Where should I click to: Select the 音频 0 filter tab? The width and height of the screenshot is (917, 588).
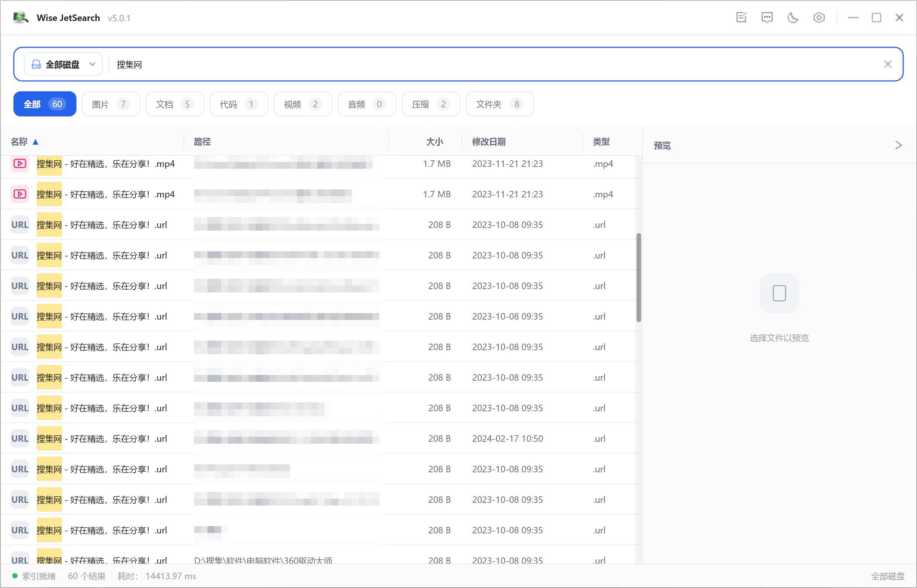(367, 104)
